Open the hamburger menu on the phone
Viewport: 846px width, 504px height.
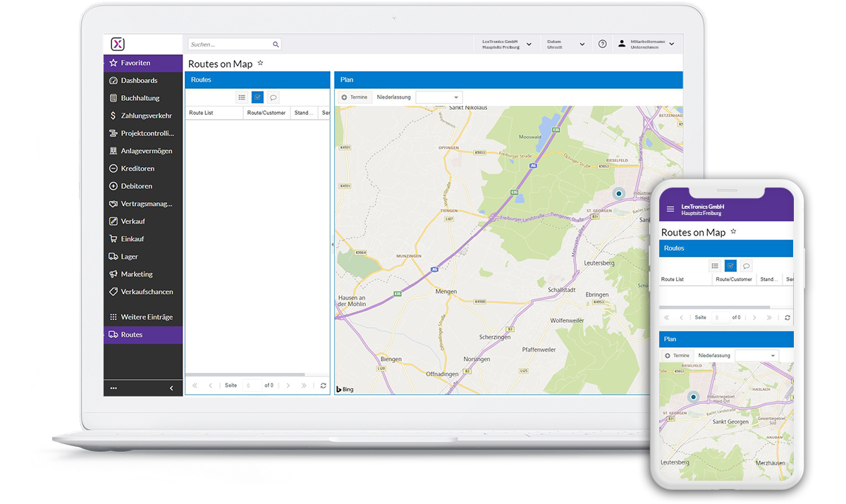pyautogui.click(x=670, y=209)
